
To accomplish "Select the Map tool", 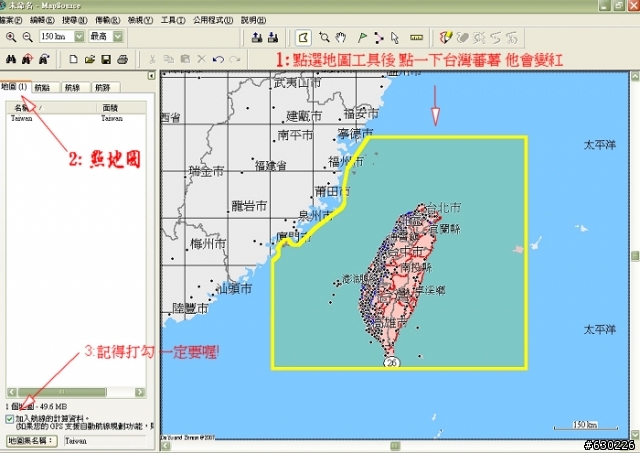I will click(x=303, y=38).
